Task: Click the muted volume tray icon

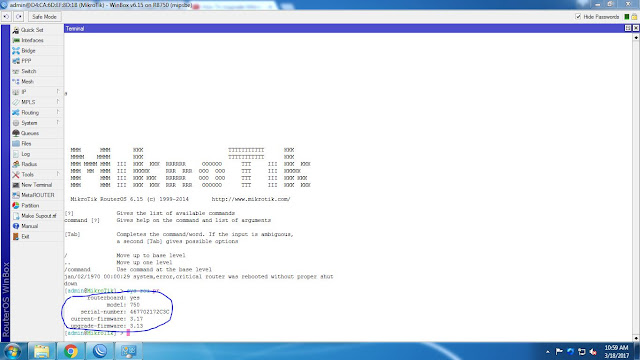Action: coord(593,352)
